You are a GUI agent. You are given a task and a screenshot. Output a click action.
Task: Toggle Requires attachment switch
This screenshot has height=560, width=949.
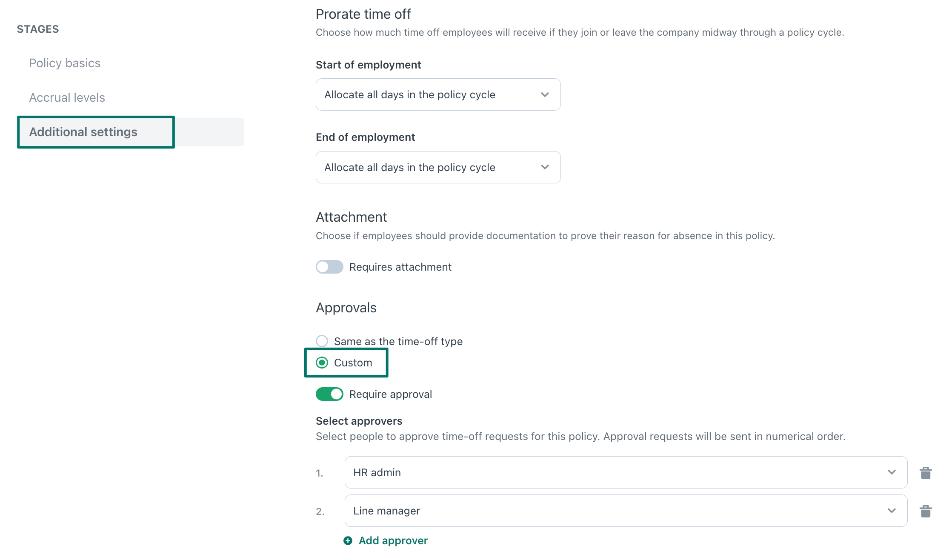329,267
